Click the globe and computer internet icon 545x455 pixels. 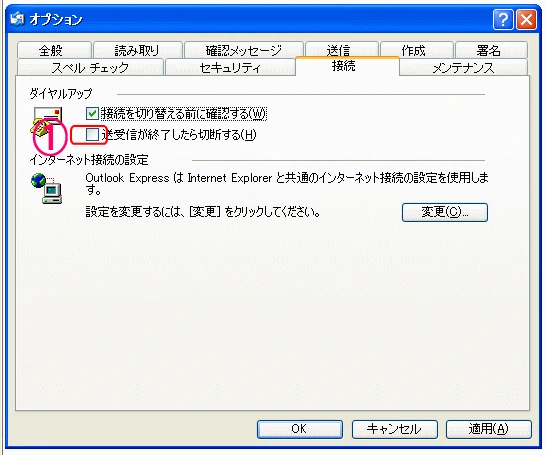[47, 188]
